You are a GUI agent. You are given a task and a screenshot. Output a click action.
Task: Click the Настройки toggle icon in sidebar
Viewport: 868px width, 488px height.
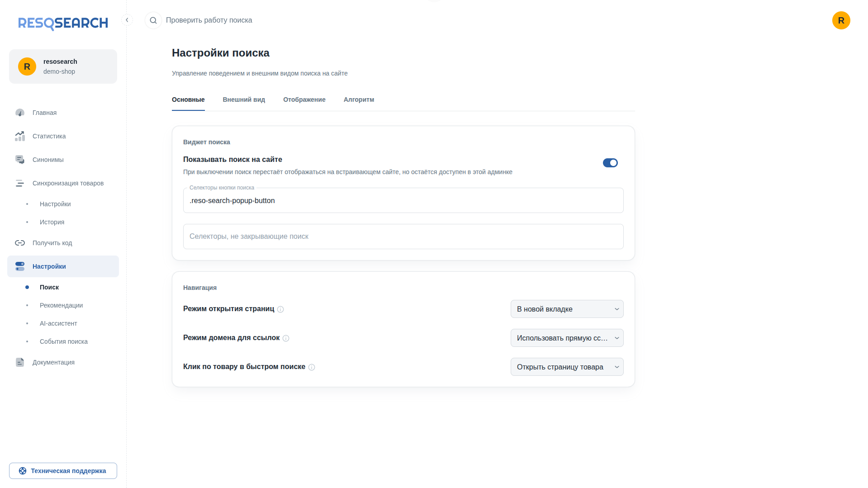point(20,266)
